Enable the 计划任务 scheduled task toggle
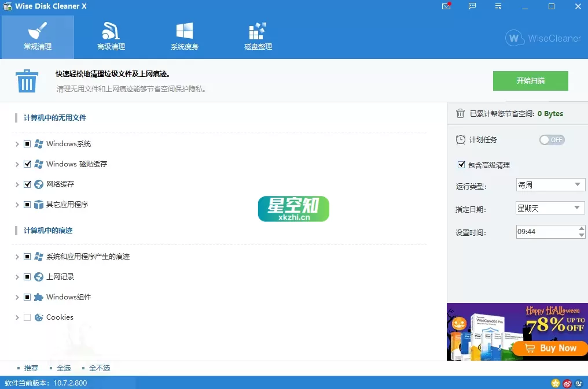The image size is (588, 389). tap(552, 139)
